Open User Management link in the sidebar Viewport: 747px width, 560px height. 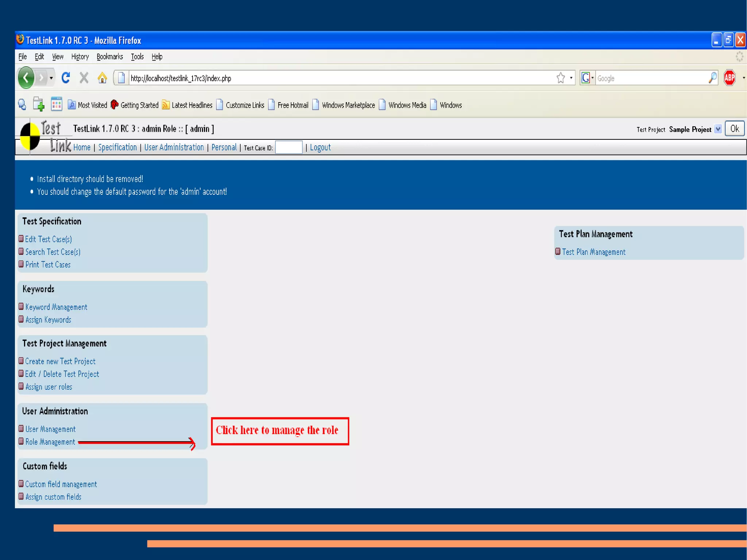coord(50,429)
